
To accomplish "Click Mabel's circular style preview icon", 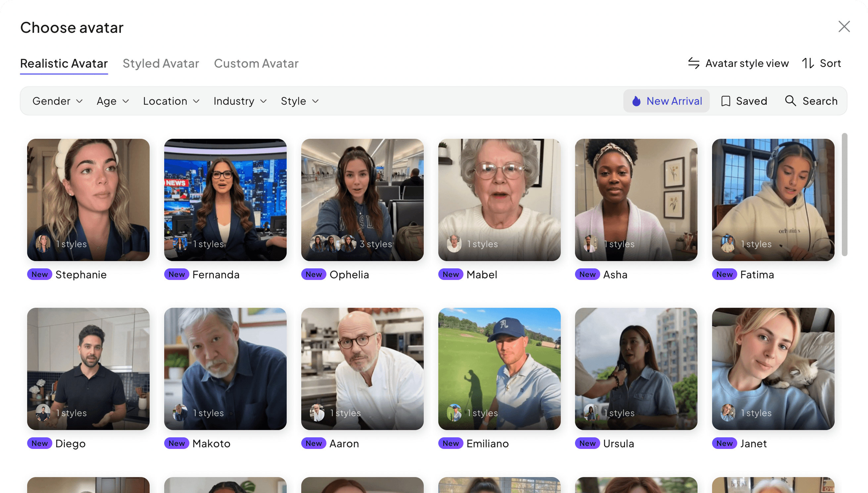I will click(454, 244).
